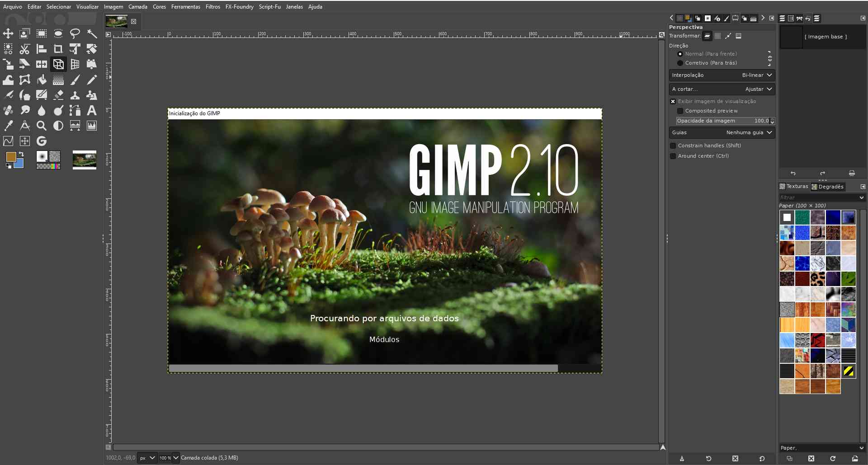The height and width of the screenshot is (465, 868).
Task: Enable Around center (Ctrl)
Action: pos(673,156)
